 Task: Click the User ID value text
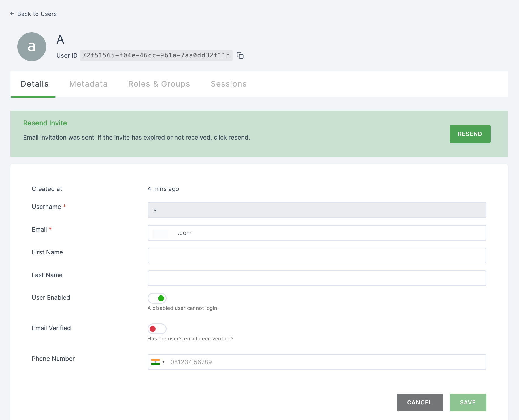click(156, 55)
